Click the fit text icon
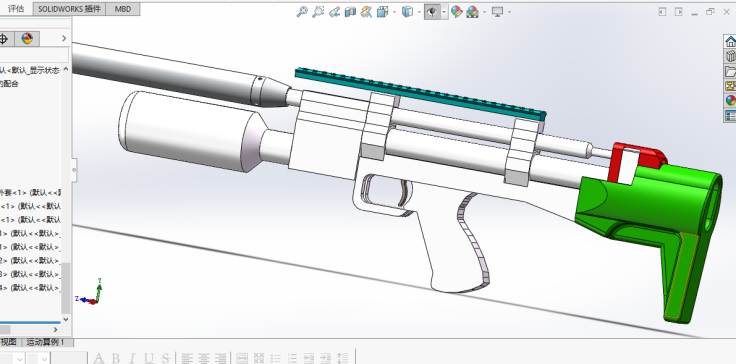 [x=242, y=358]
